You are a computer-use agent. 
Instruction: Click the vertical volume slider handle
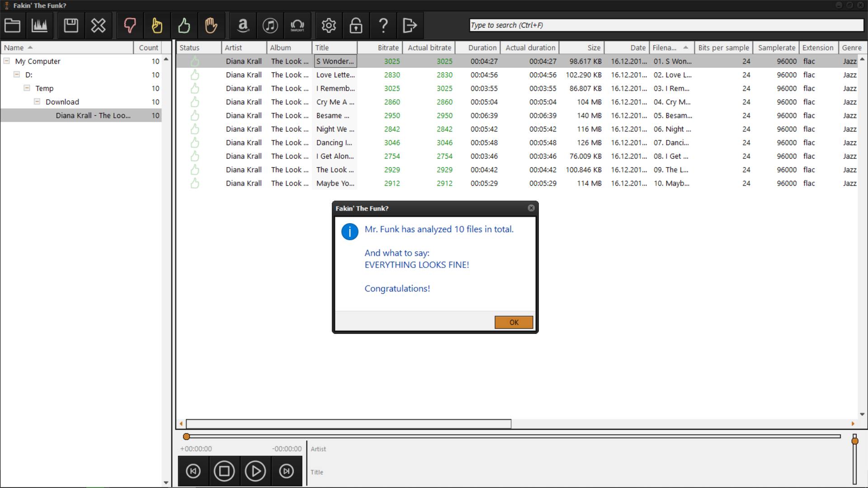(x=854, y=441)
